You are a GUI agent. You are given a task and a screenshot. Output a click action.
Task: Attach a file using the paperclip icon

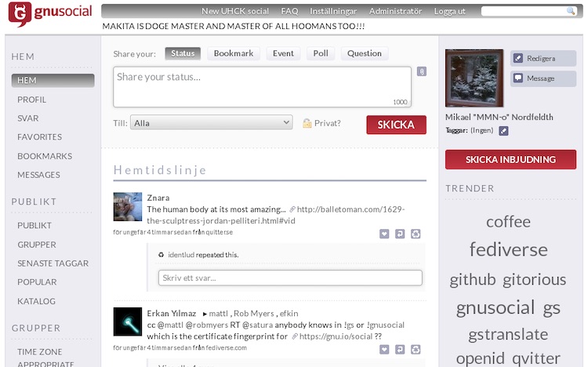(x=422, y=71)
